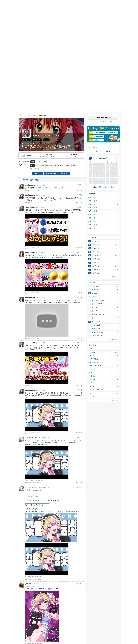The image size is (138, 644).
Task: Click the 2024年08月 archive list icon
Action: point(90,263)
